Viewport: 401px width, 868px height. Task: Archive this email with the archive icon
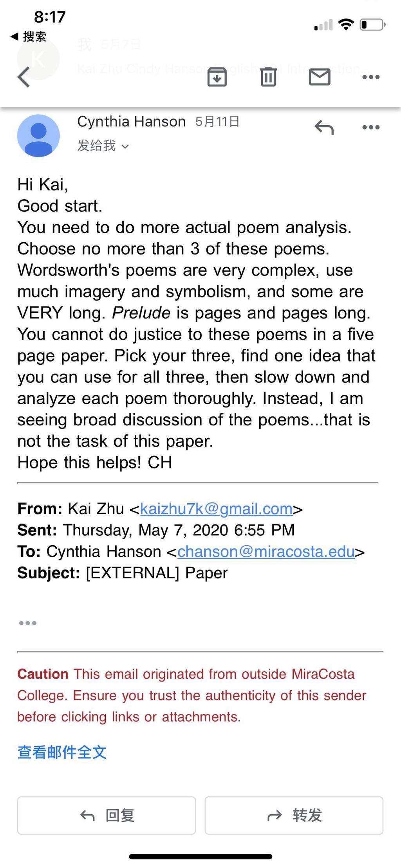click(217, 77)
